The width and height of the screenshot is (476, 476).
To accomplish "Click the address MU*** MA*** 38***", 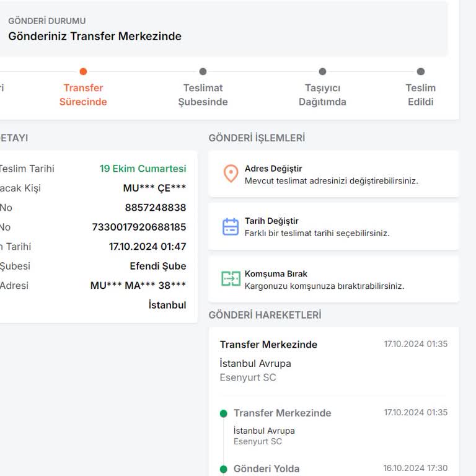I will pos(138,285).
